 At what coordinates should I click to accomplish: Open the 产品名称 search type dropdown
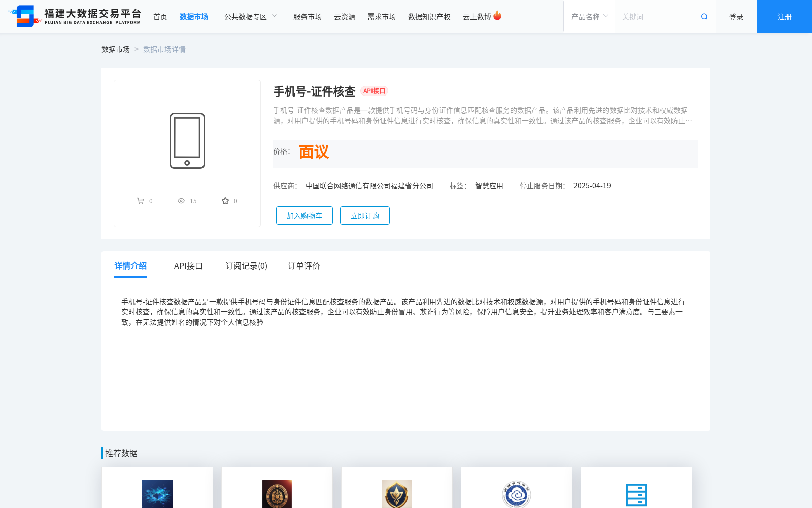(590, 17)
